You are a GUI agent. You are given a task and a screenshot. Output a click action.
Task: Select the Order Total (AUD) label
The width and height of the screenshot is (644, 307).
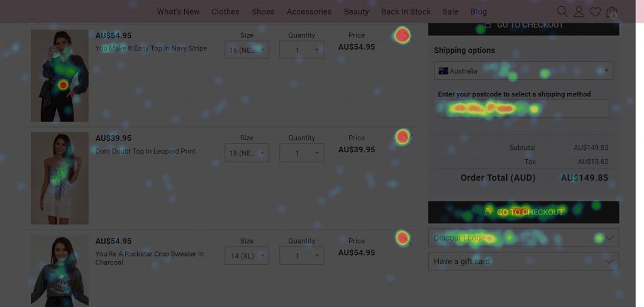coord(498,177)
